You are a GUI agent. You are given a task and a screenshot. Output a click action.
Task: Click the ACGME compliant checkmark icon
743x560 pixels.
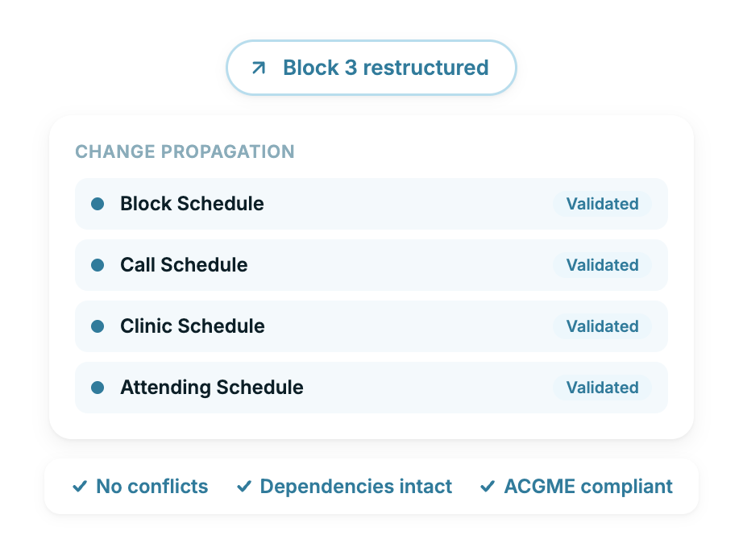[x=488, y=487]
